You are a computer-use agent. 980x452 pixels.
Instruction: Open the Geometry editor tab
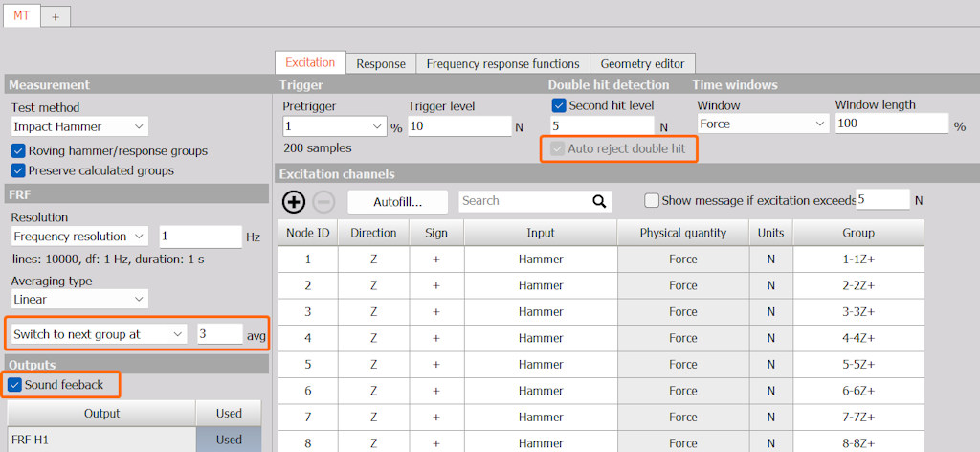[642, 64]
